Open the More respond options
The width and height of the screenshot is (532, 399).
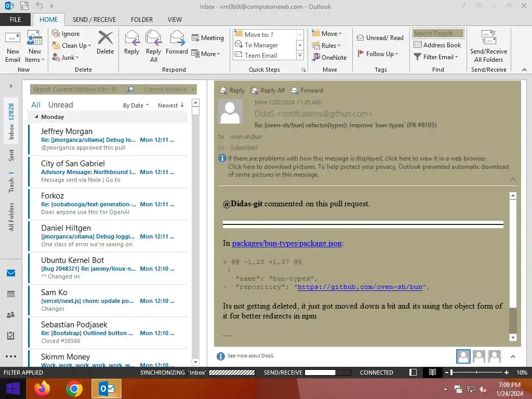tap(206, 54)
